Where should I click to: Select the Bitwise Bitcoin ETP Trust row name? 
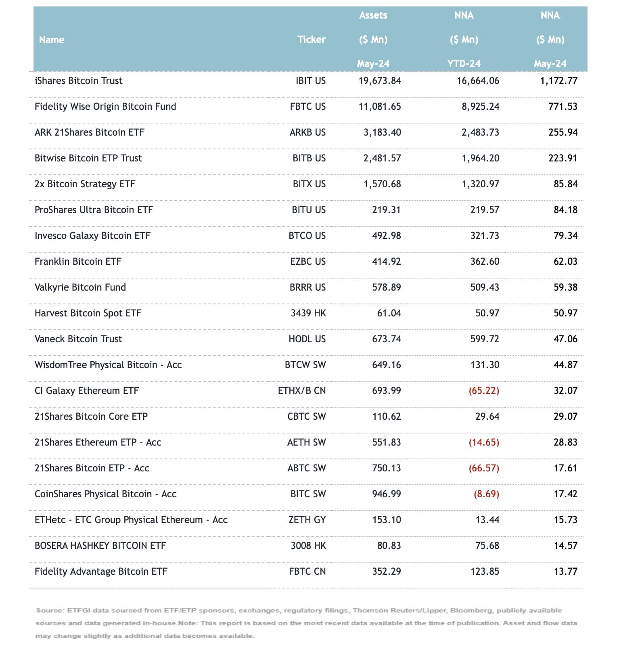[88, 158]
